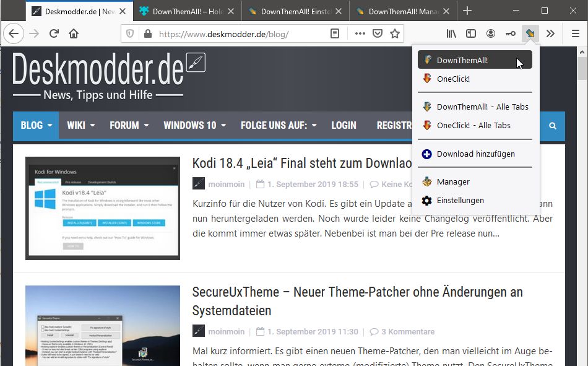Image resolution: width=588 pixels, height=366 pixels.
Task: Choose OneClick! - Alle Tabs entry
Action: pos(475,125)
